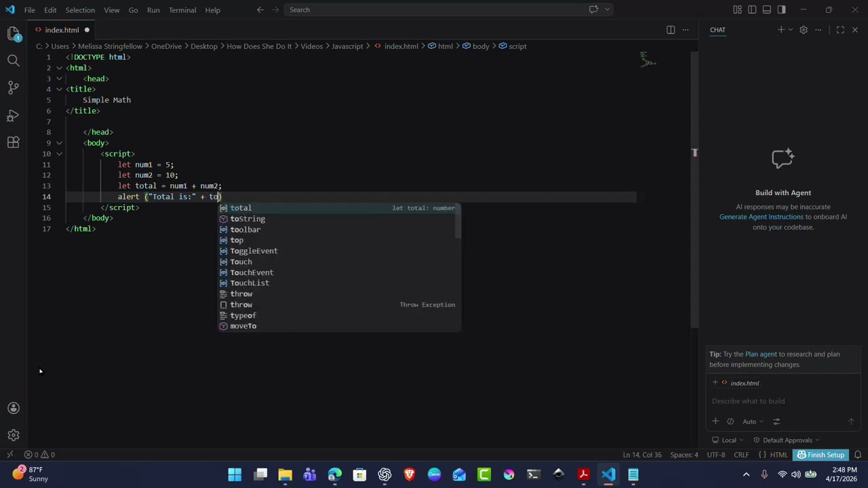The width and height of the screenshot is (868, 488).
Task: Click the Copilot chat icon in title bar
Action: (x=593, y=9)
